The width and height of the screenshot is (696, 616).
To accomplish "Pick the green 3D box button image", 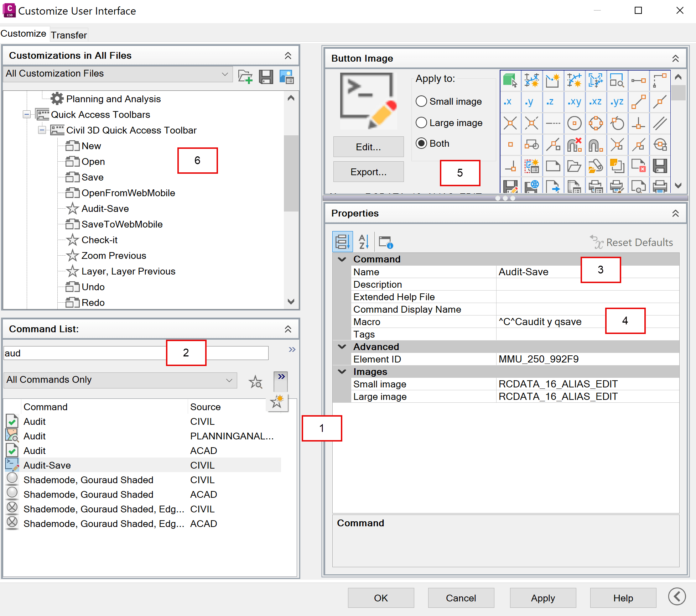I will (x=510, y=80).
